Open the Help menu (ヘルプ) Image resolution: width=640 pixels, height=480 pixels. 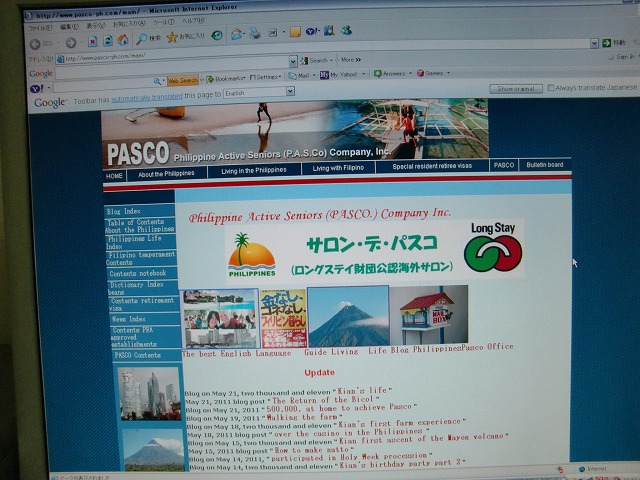point(193,20)
